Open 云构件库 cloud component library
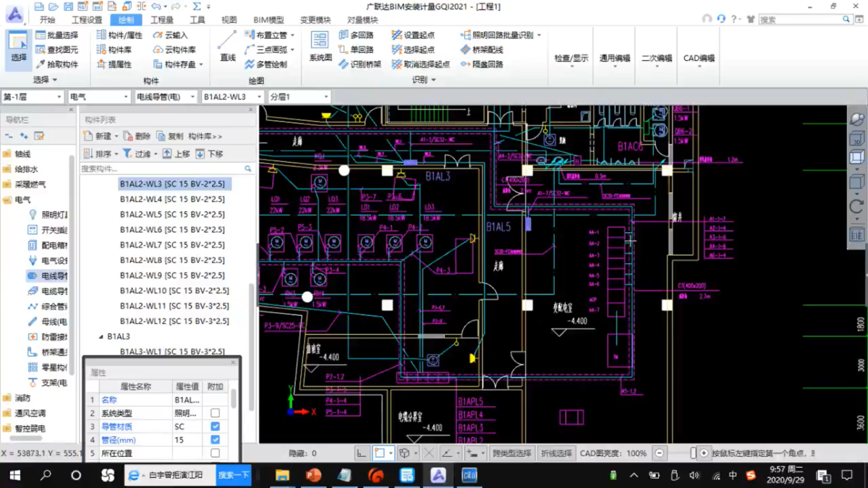The width and height of the screenshot is (868, 488). (174, 50)
